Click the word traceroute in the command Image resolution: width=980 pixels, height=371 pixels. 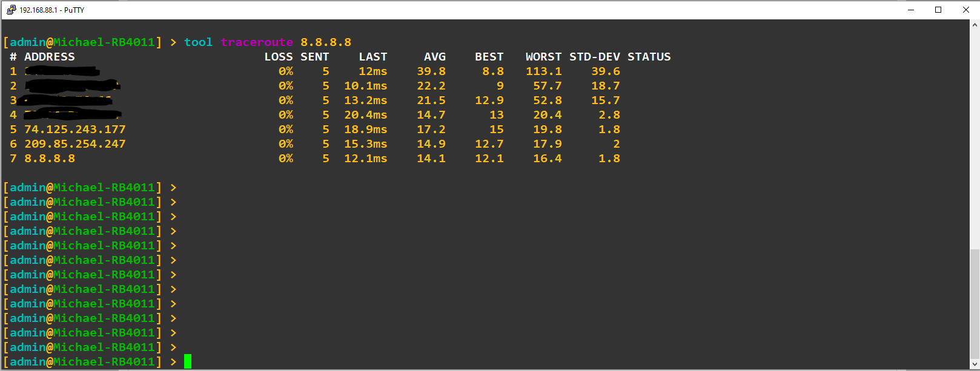pos(257,42)
